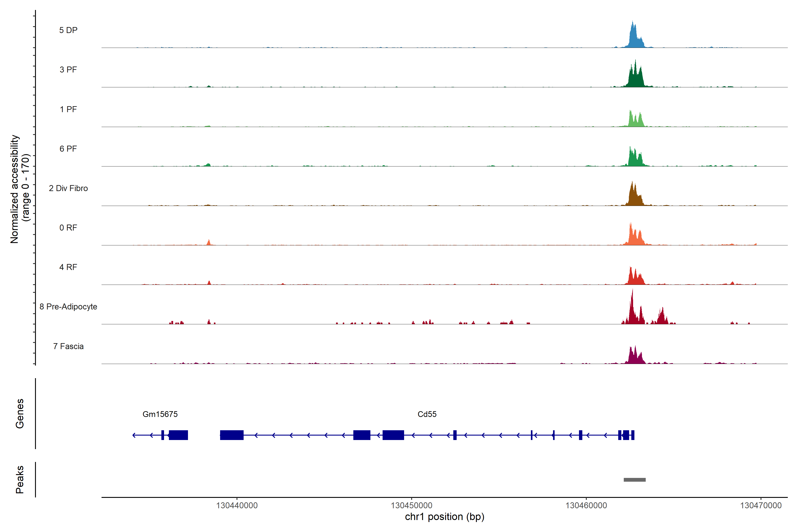The image size is (798, 532).
Task: Click the 4 RF track label
Action: [68, 267]
